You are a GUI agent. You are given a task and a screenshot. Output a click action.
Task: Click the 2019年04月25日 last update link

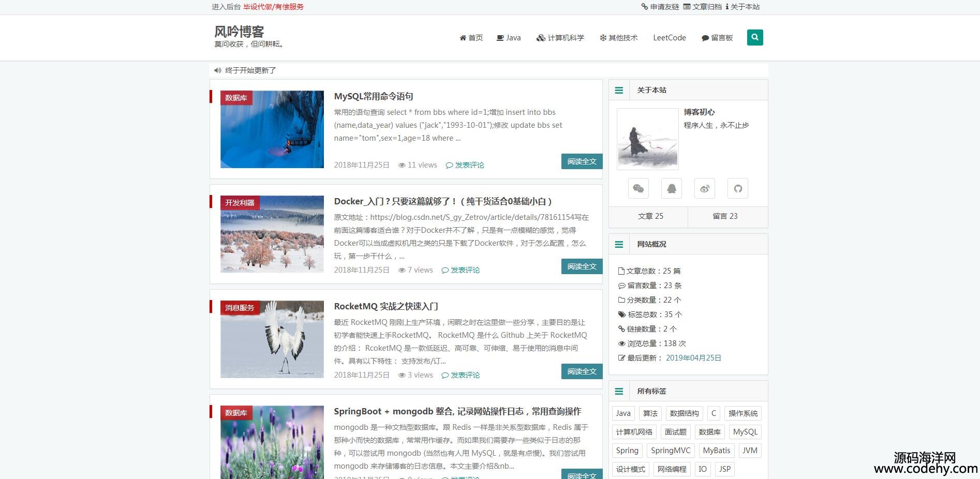tap(693, 358)
